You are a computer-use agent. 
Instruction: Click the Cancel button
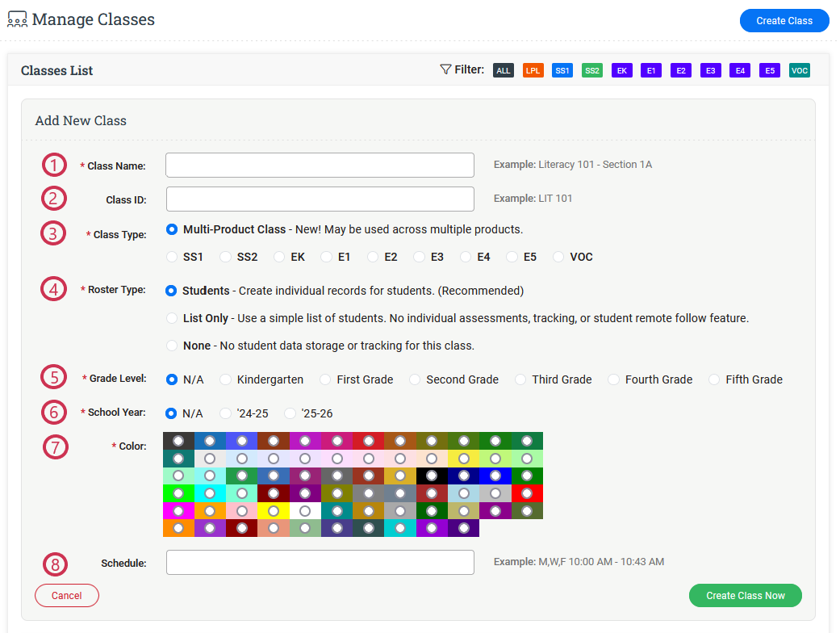[x=67, y=596]
